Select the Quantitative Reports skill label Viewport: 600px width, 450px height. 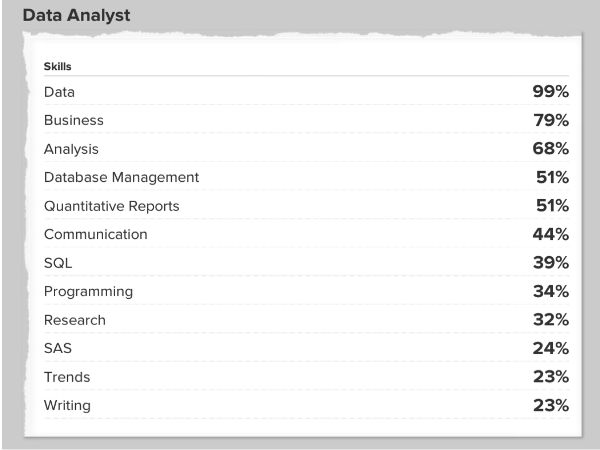click(111, 206)
